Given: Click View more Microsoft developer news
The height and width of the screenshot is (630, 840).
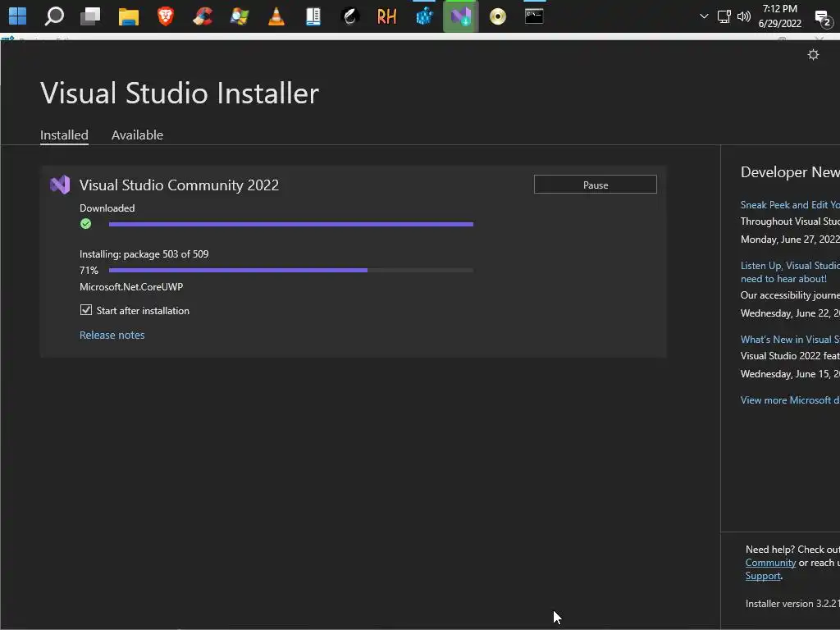Looking at the screenshot, I should tap(790, 400).
